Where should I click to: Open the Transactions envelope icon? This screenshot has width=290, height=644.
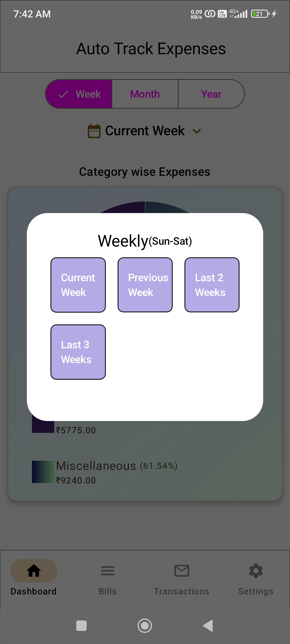coord(182,570)
